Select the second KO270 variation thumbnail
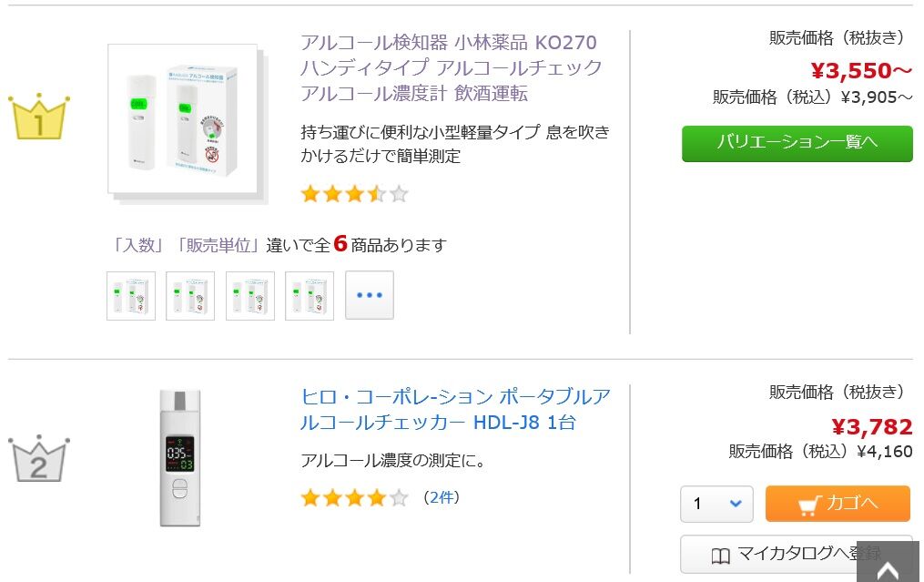This screenshot has height=582, width=924. [x=190, y=295]
